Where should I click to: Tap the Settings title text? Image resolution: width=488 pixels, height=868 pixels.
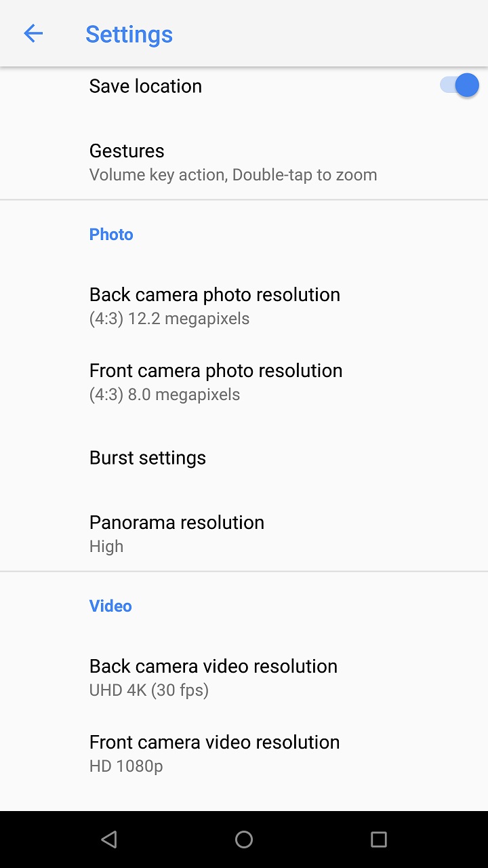click(x=129, y=34)
